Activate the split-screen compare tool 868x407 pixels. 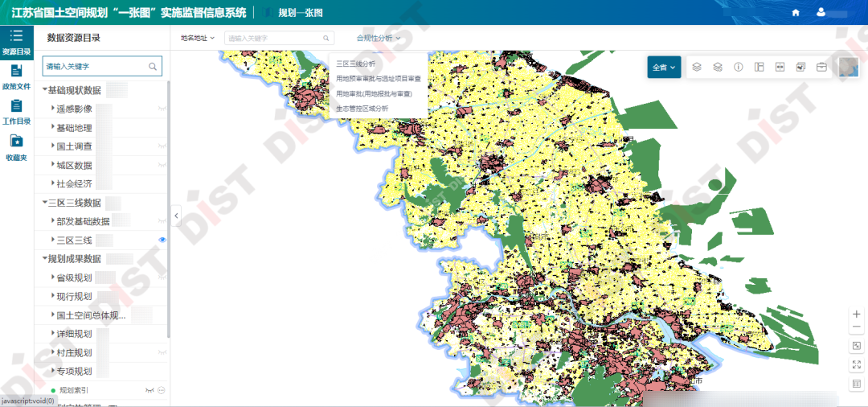point(780,67)
